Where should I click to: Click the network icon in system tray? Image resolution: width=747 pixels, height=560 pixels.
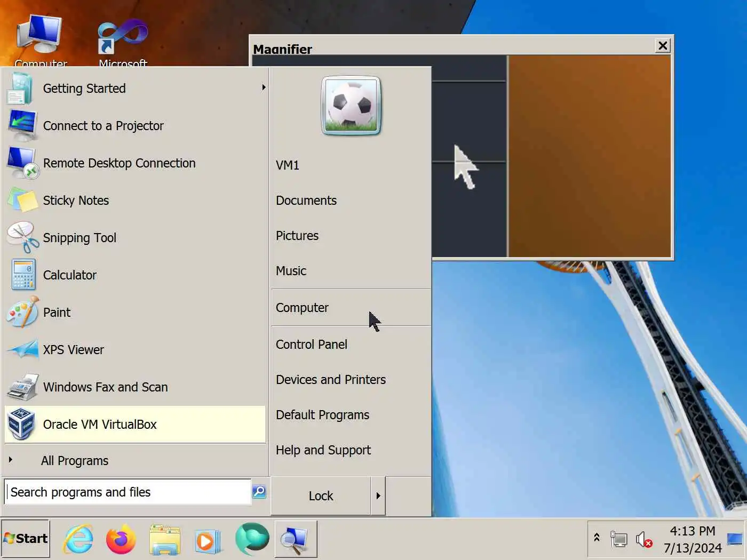coord(619,539)
